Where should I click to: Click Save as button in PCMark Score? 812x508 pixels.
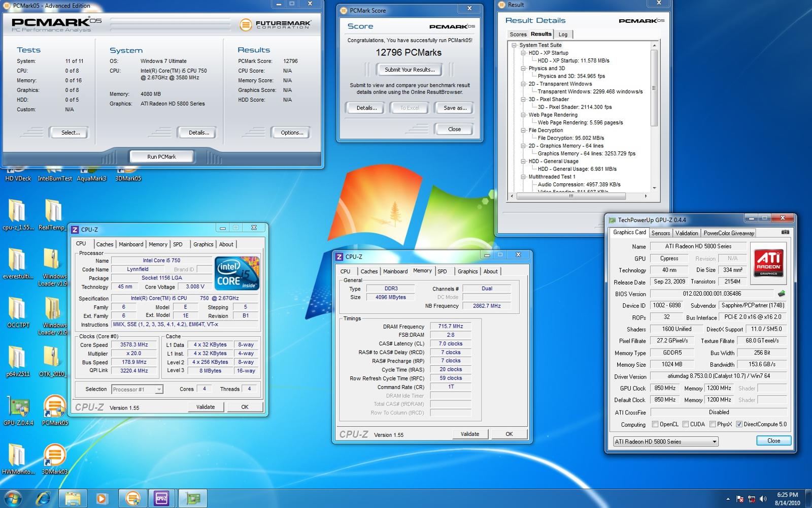[455, 108]
